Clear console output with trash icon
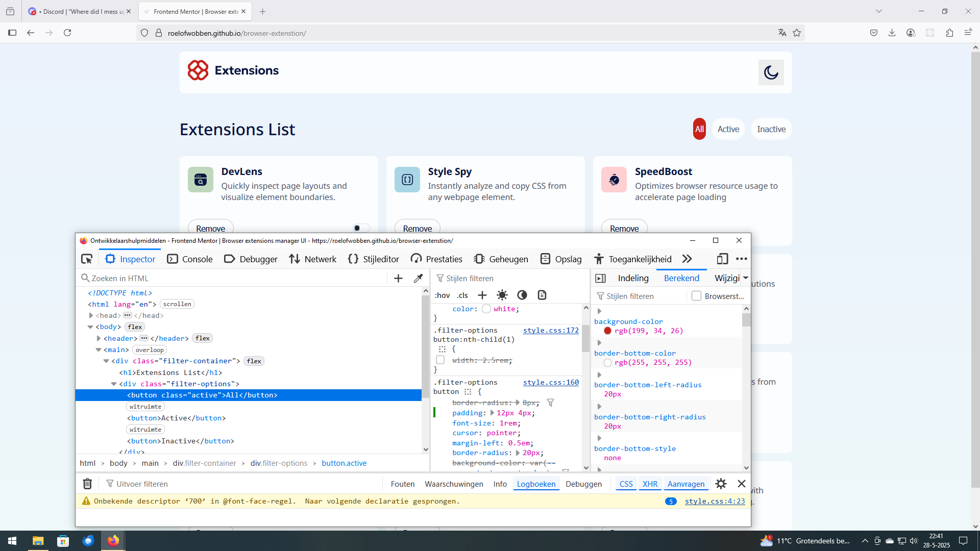 [87, 484]
